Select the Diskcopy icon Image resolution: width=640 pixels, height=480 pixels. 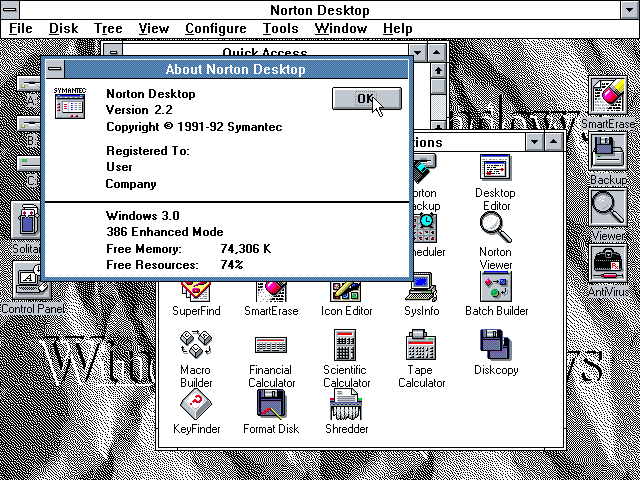tap(496, 353)
